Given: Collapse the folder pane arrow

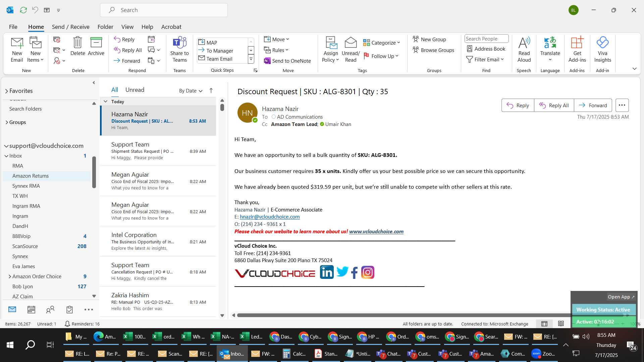Looking at the screenshot, I should coord(94,83).
